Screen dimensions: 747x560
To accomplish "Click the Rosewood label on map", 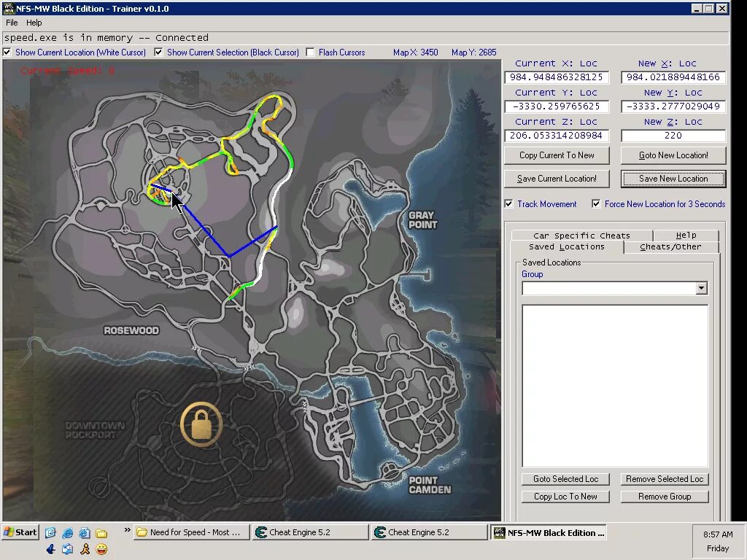I will pyautogui.click(x=131, y=330).
